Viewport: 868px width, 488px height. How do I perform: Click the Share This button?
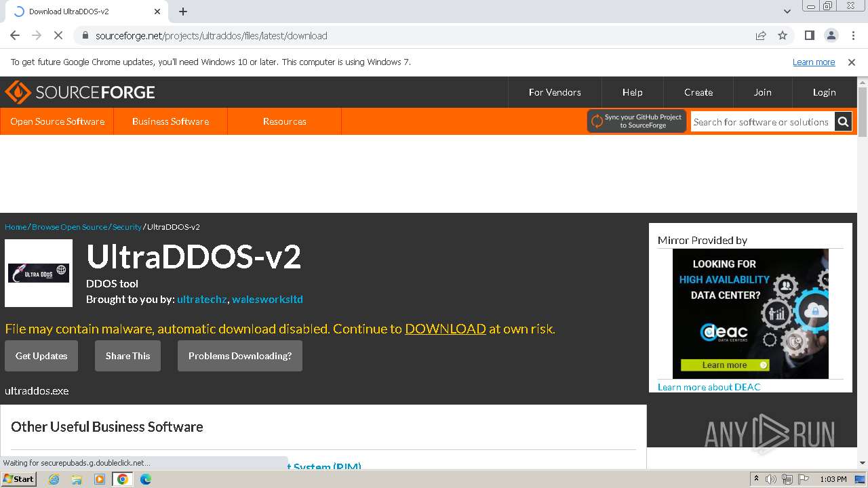tap(127, 356)
